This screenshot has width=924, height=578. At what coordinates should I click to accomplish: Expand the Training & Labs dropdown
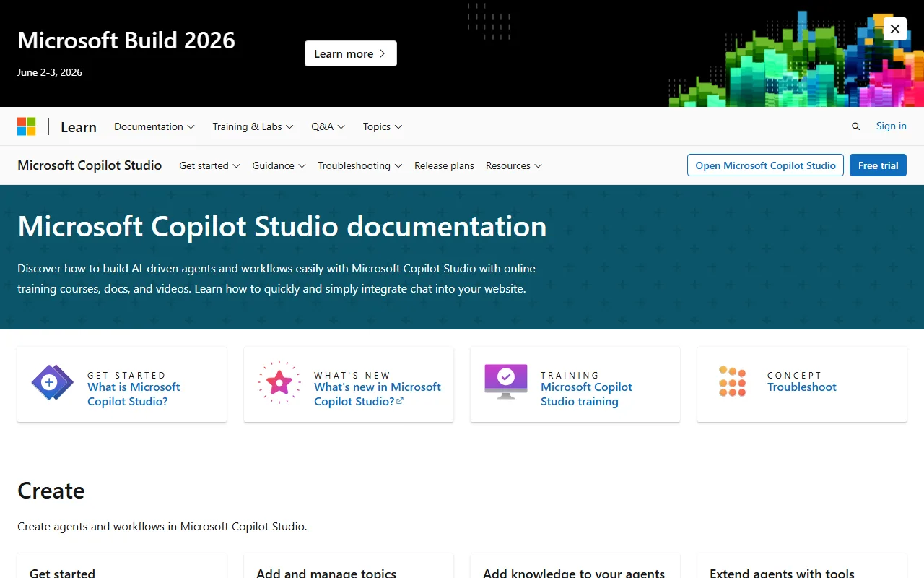[x=253, y=126]
